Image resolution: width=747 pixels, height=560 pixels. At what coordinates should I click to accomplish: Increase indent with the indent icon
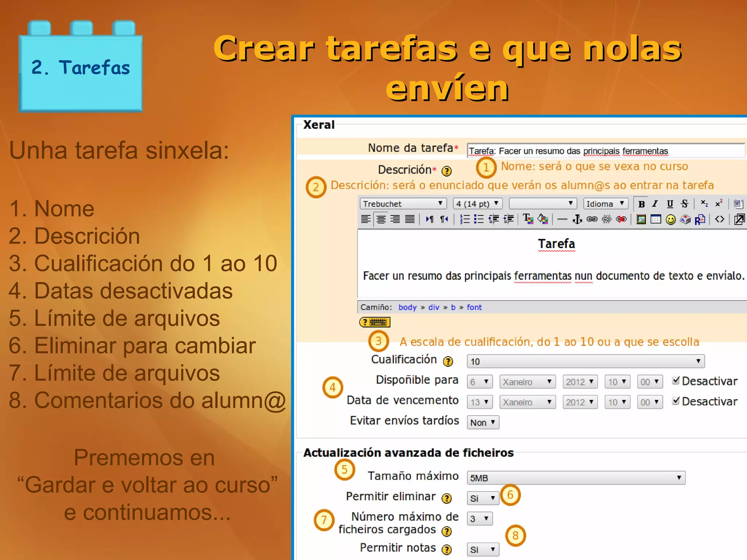coord(508,219)
